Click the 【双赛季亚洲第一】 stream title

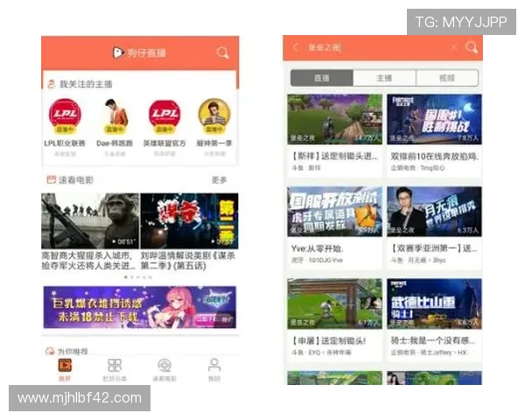point(434,248)
